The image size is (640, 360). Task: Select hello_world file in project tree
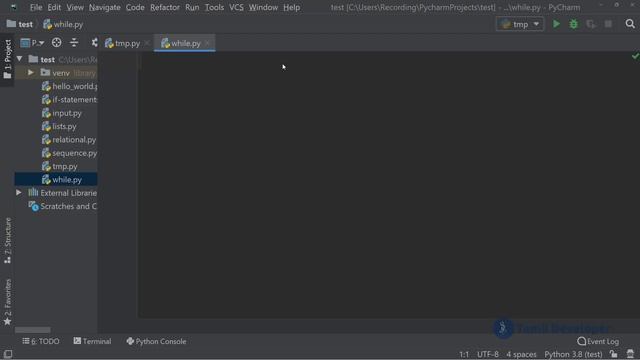(x=69, y=86)
